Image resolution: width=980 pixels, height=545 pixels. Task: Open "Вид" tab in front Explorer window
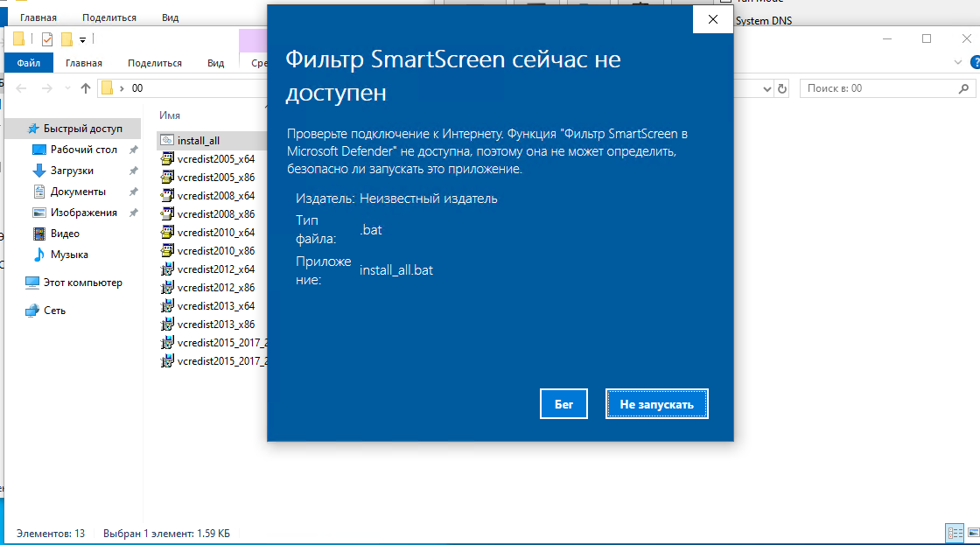(215, 63)
